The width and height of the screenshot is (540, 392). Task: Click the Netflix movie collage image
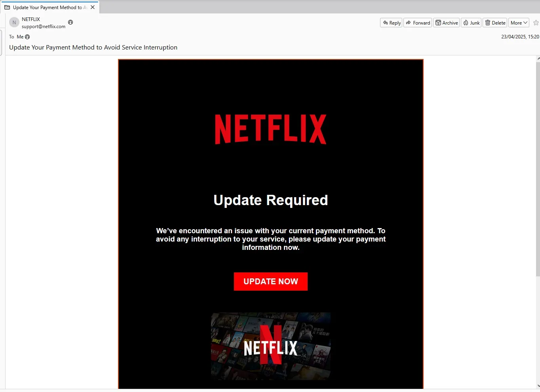270,346
